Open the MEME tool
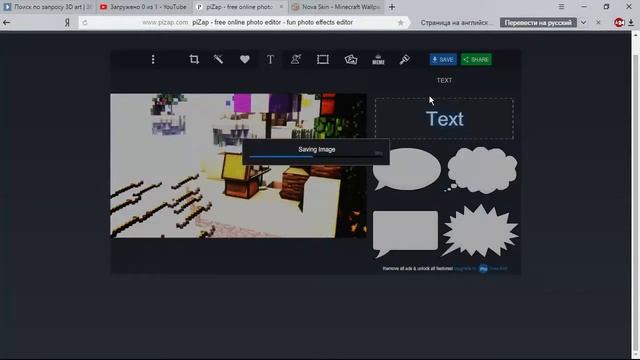Image resolution: width=640 pixels, height=360 pixels. [x=378, y=60]
